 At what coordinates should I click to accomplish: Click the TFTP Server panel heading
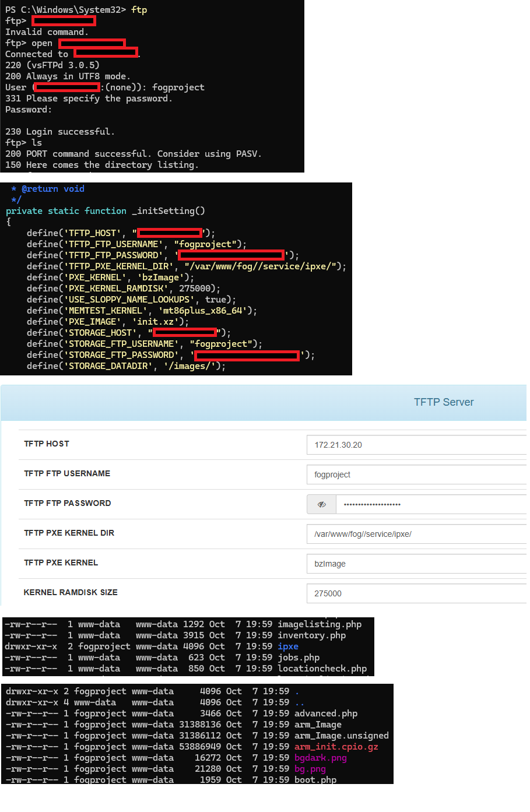click(x=444, y=402)
